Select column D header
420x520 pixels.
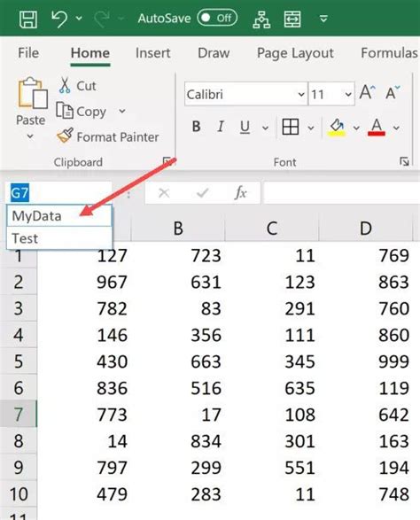click(366, 229)
